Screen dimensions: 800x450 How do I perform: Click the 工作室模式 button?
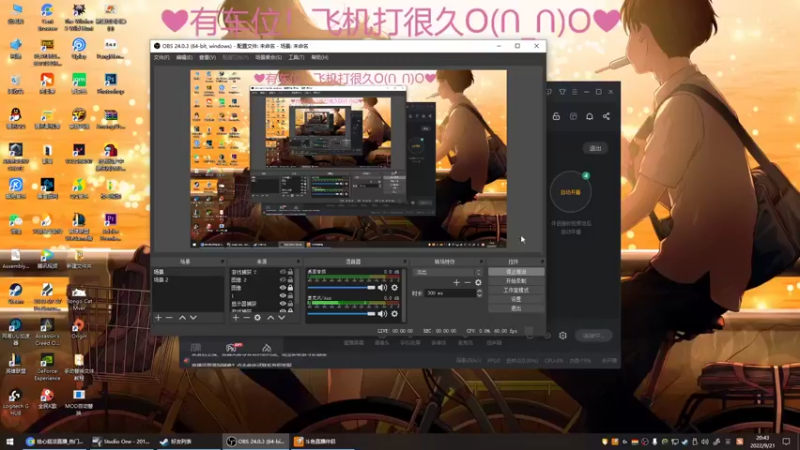(x=516, y=290)
